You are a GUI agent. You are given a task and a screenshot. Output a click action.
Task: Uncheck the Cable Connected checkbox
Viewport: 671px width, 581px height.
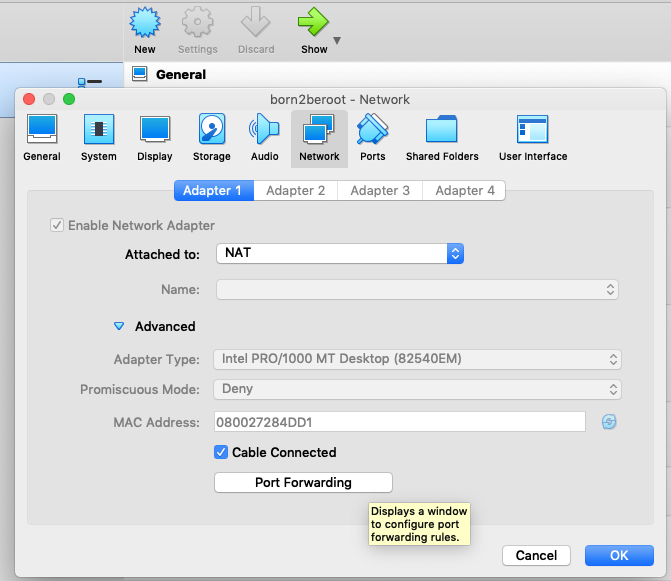coord(221,452)
